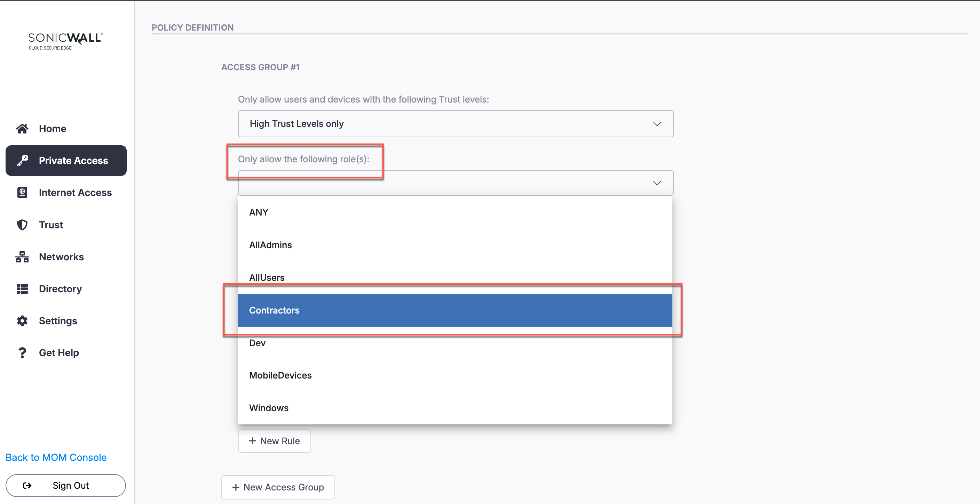Open the Back to MOM Console link
Viewport: 980px width, 504px height.
pyautogui.click(x=56, y=457)
